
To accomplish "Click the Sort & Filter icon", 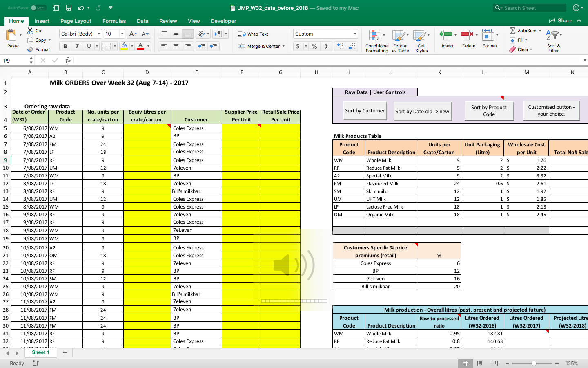I will 552,36.
